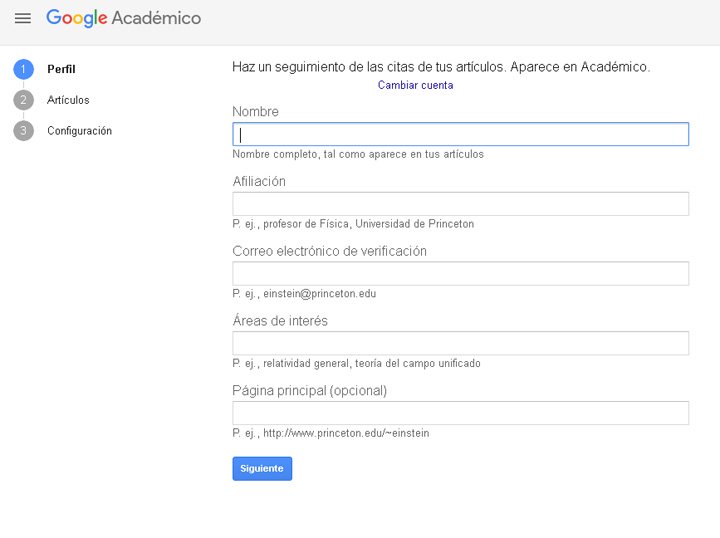The image size is (720, 538).
Task: Go to the Artículos step label
Action: [68, 100]
